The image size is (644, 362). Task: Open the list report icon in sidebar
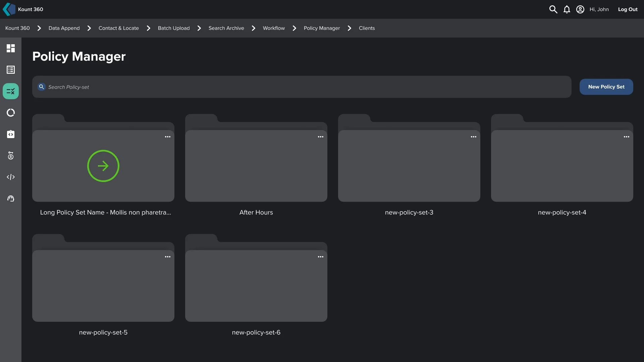[11, 70]
